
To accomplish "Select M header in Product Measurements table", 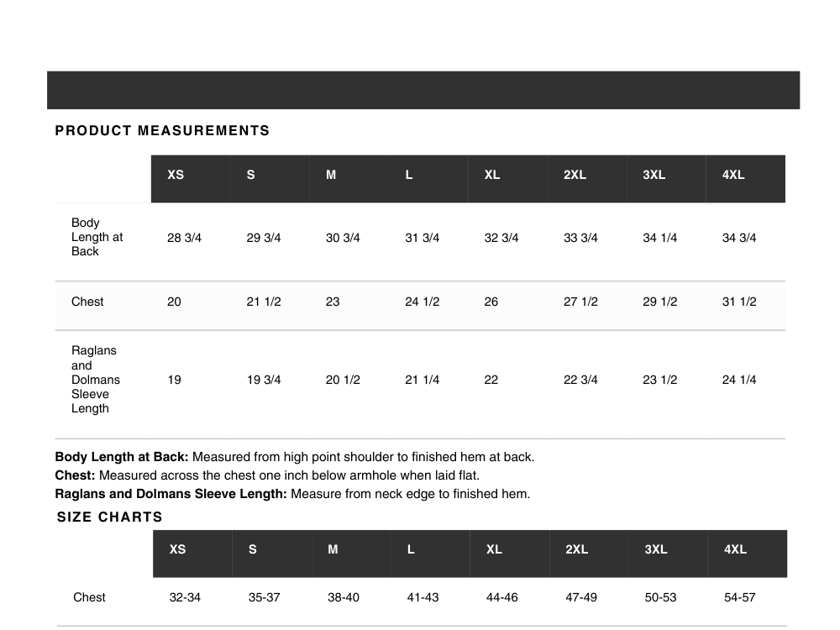I will coord(331,176).
